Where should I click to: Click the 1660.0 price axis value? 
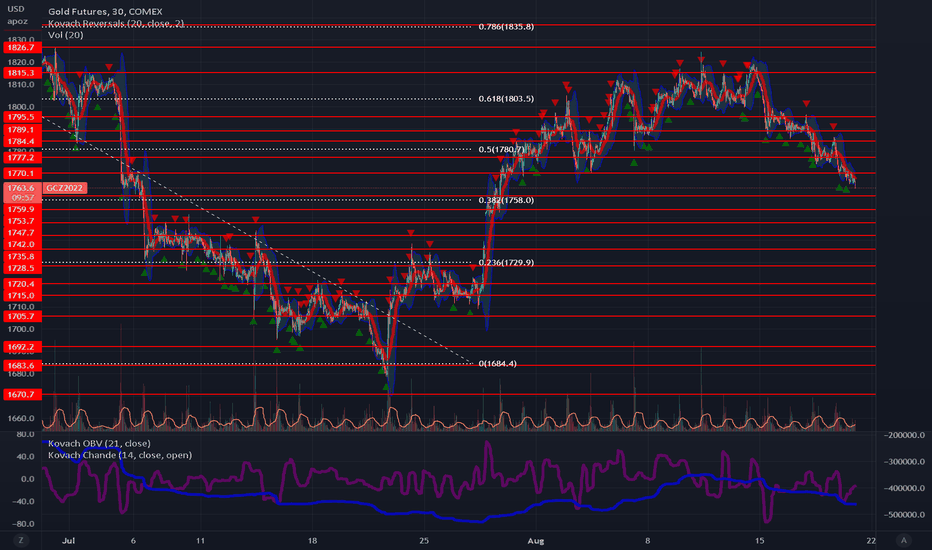pyautogui.click(x=21, y=418)
